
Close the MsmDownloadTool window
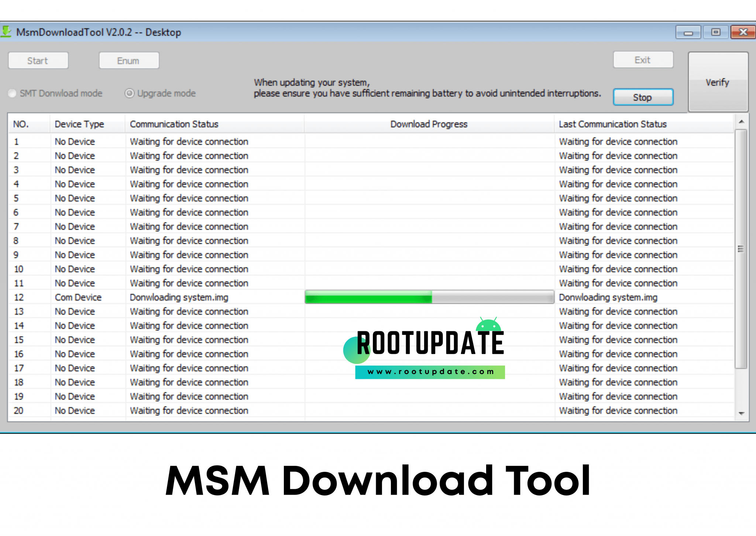point(743,32)
